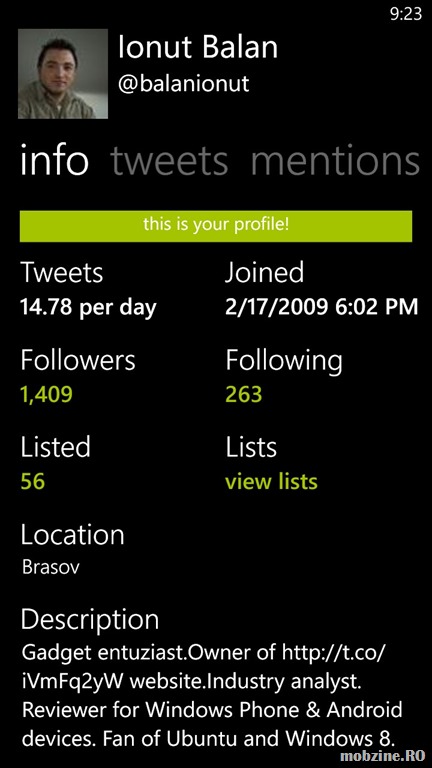View the 56 listed count
The height and width of the screenshot is (768, 432).
(33, 481)
